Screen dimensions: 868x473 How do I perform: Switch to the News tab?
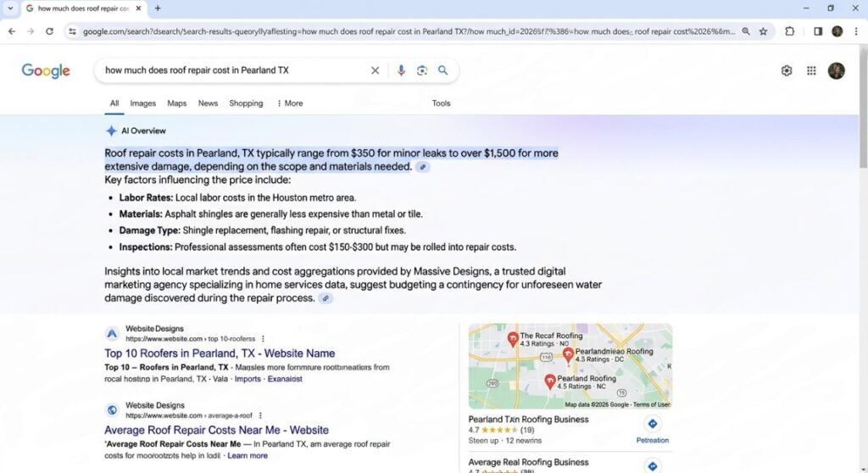coord(208,103)
